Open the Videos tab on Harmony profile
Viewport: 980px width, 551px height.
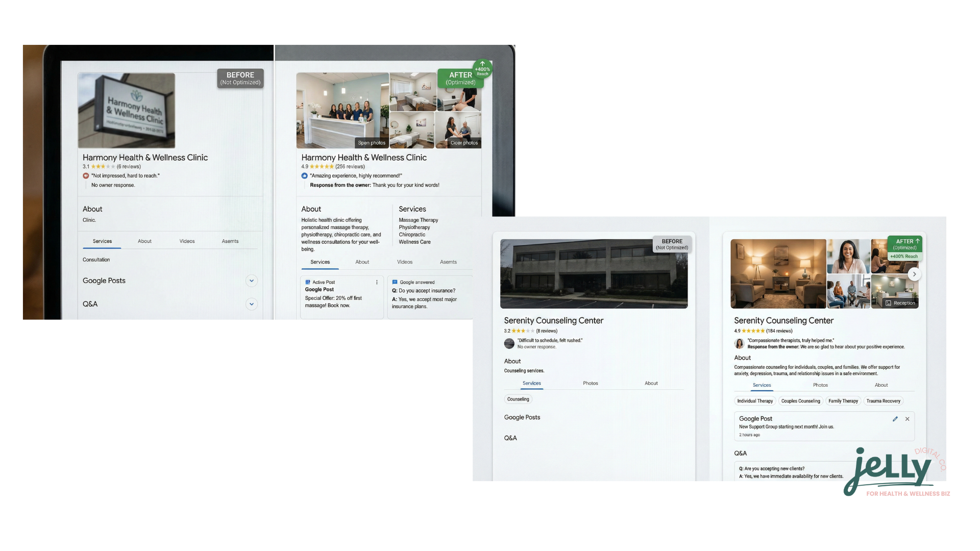(187, 241)
